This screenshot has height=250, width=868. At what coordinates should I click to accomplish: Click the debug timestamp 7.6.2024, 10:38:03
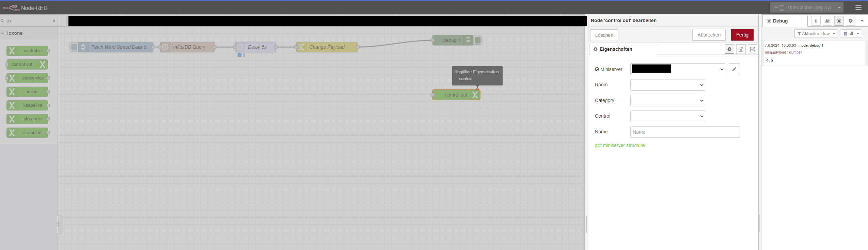pos(780,45)
